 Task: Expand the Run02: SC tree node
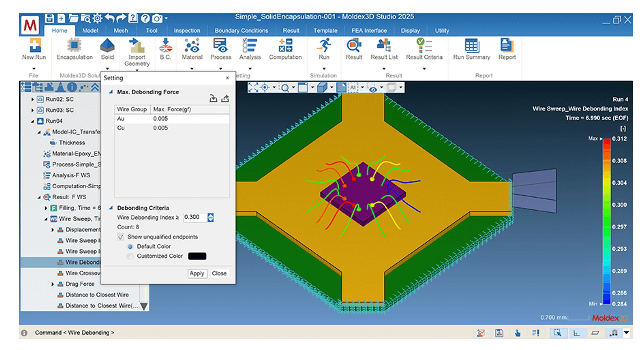pos(32,99)
